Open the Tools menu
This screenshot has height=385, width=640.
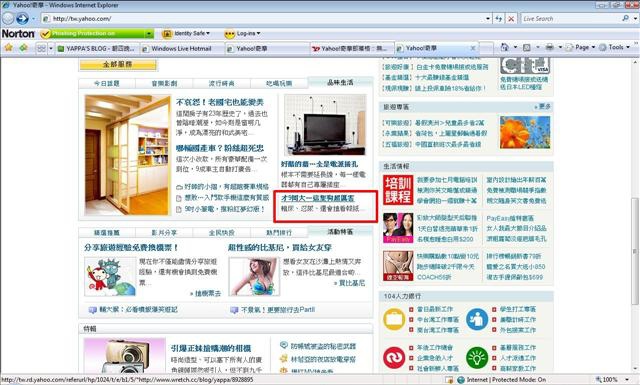pos(614,47)
